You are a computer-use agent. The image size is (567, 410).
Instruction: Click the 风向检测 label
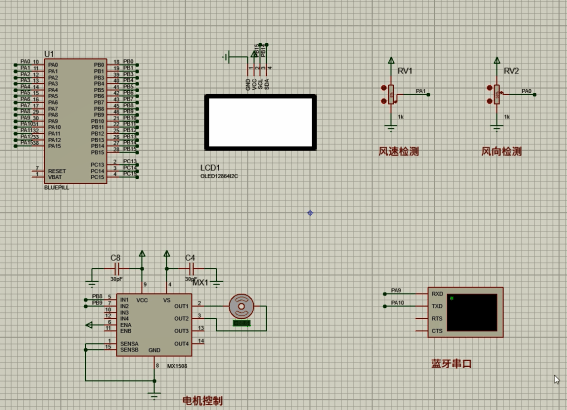coord(501,151)
